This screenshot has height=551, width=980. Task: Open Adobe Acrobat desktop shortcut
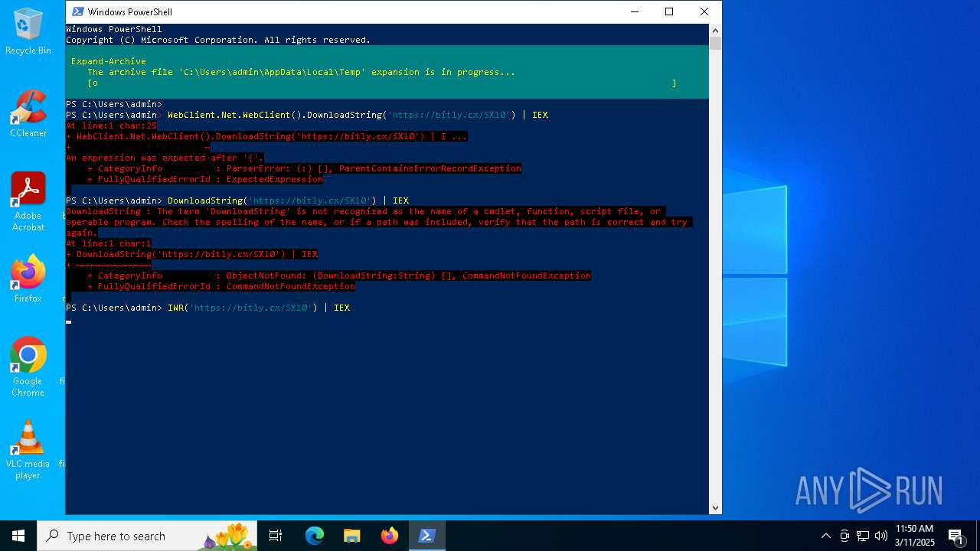coord(28,201)
